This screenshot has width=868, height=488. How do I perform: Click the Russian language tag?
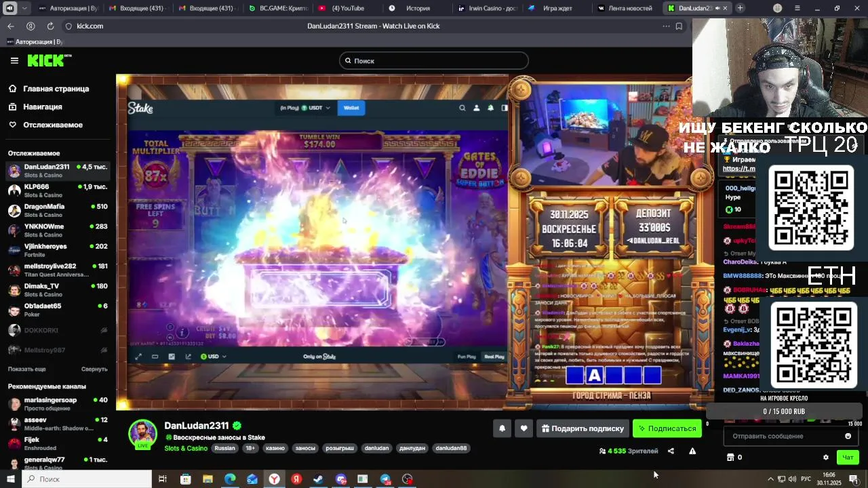click(x=224, y=448)
